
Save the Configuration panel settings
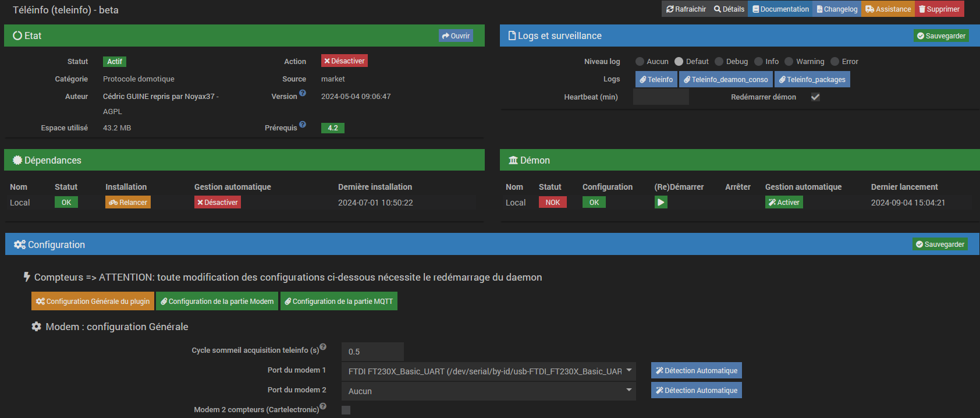[x=940, y=244]
